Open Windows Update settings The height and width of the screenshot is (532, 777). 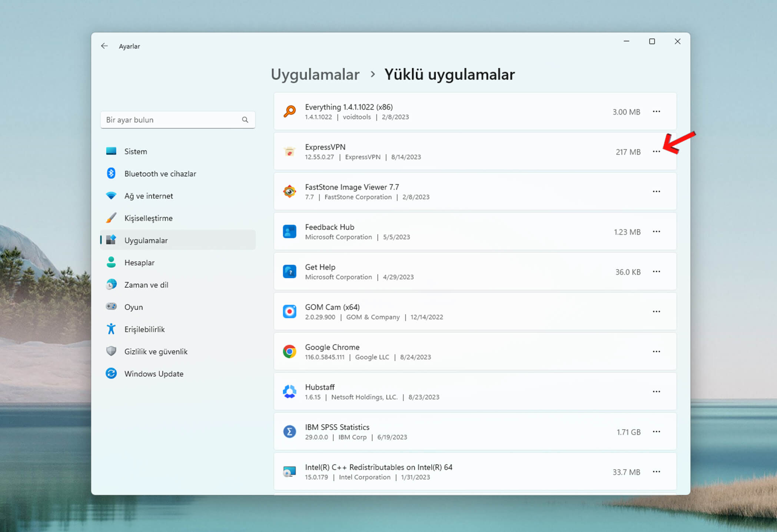pyautogui.click(x=178, y=374)
